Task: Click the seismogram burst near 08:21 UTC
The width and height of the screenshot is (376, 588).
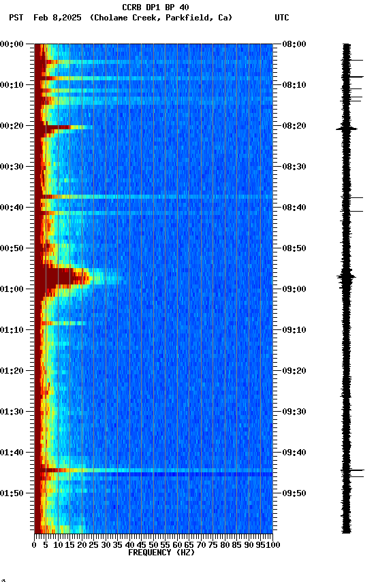Action: 346,129
